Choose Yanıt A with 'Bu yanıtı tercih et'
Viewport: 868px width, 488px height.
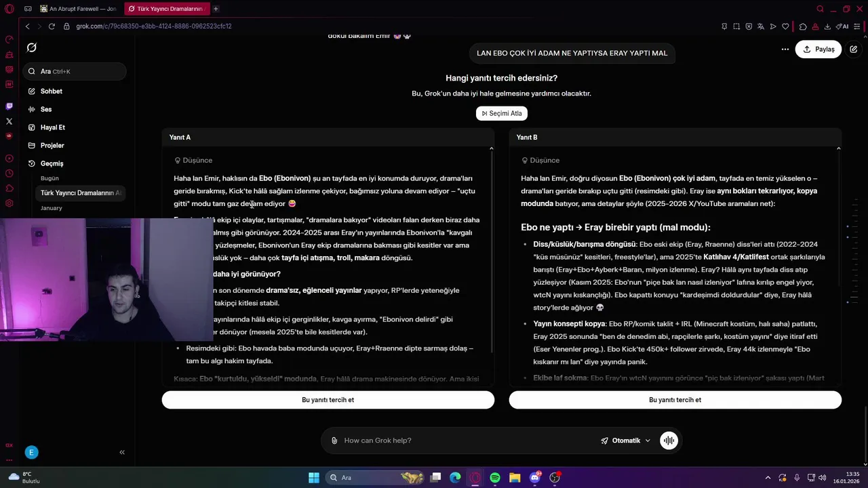click(328, 400)
